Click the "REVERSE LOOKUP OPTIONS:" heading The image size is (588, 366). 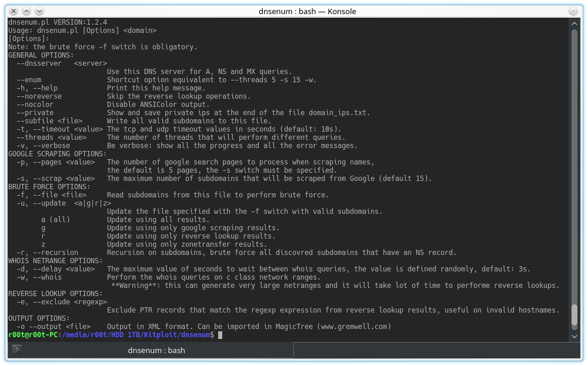coord(55,294)
